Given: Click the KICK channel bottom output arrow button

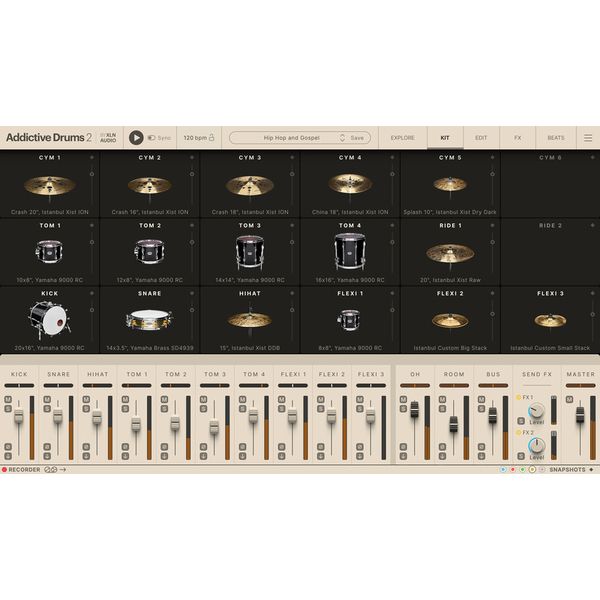Looking at the screenshot, I should click(x=8, y=456).
